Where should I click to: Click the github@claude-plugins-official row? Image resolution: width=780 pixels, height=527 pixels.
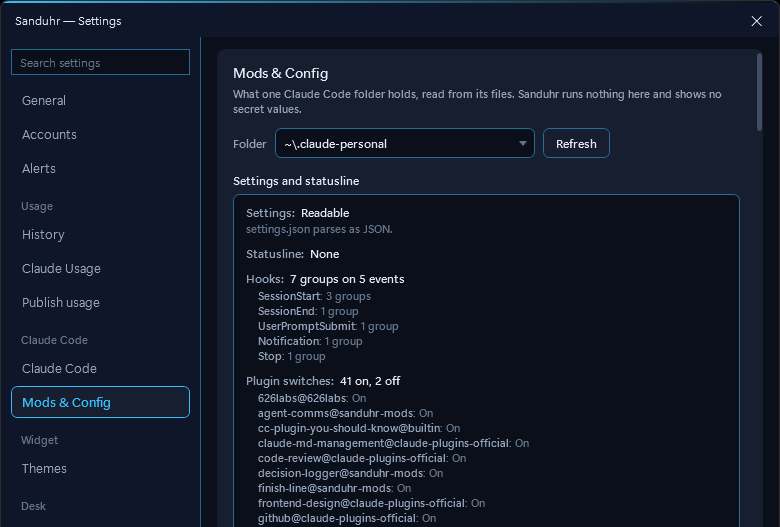click(347, 518)
